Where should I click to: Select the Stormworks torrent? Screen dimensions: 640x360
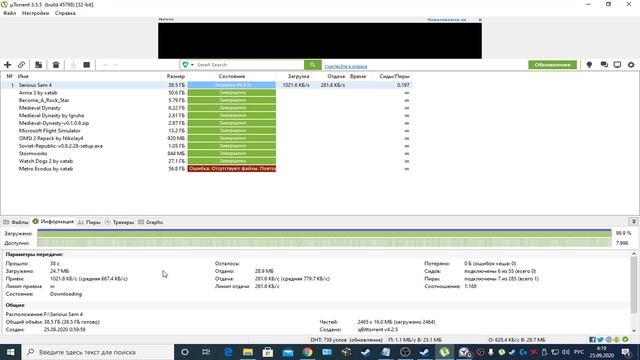pyautogui.click(x=33, y=153)
